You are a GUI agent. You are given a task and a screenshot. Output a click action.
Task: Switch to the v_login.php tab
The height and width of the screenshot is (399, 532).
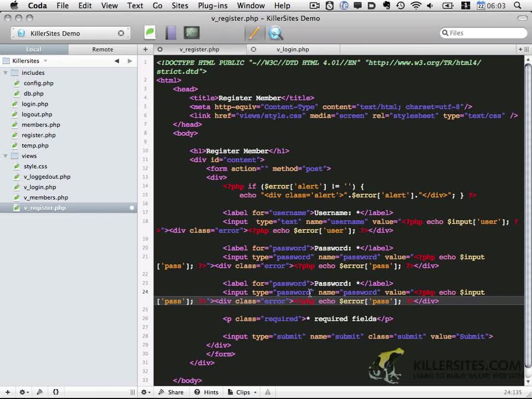[x=293, y=49]
